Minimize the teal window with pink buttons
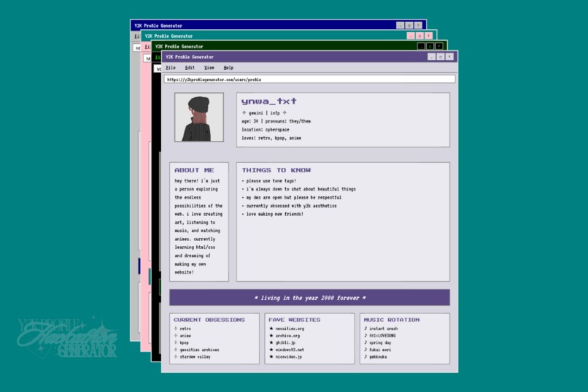 pos(411,36)
